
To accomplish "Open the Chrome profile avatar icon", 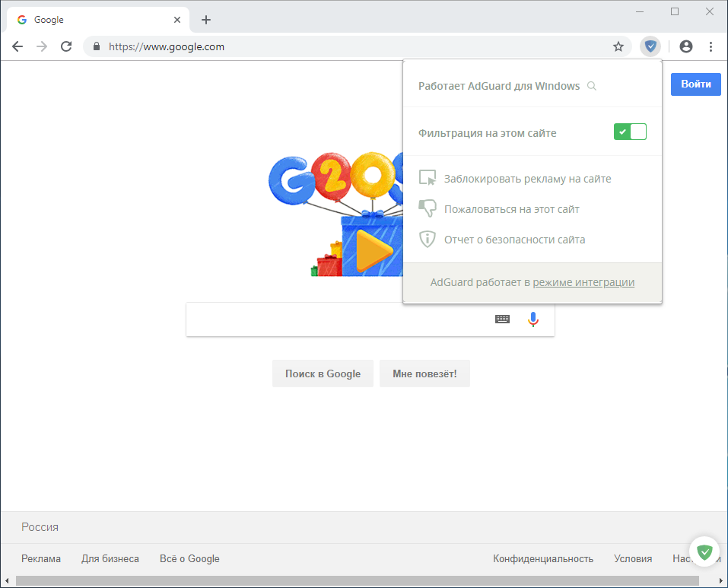I will (x=685, y=46).
